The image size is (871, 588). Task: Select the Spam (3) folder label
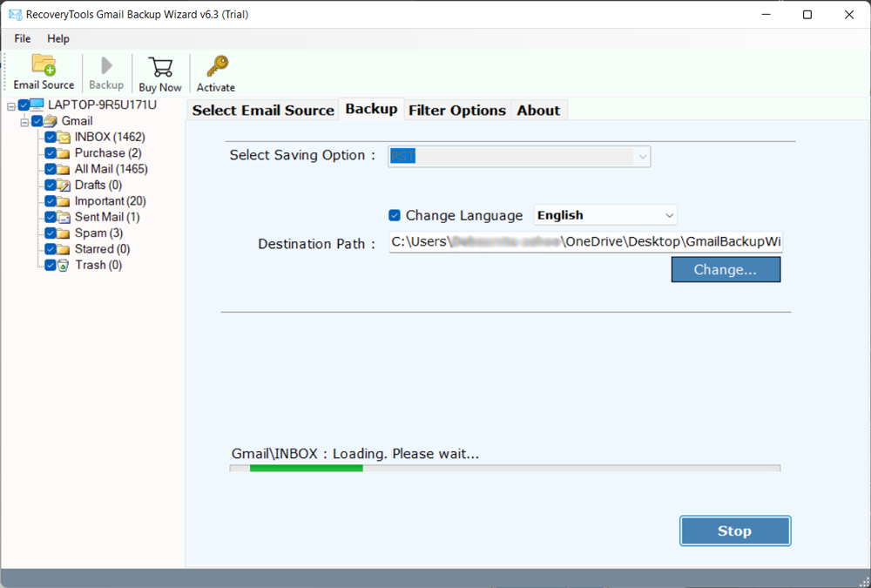(x=99, y=233)
